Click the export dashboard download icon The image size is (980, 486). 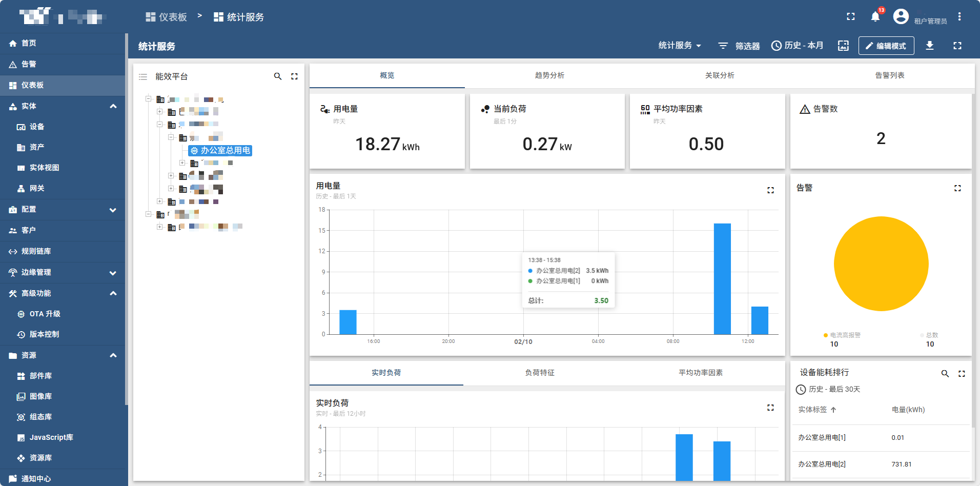point(930,46)
